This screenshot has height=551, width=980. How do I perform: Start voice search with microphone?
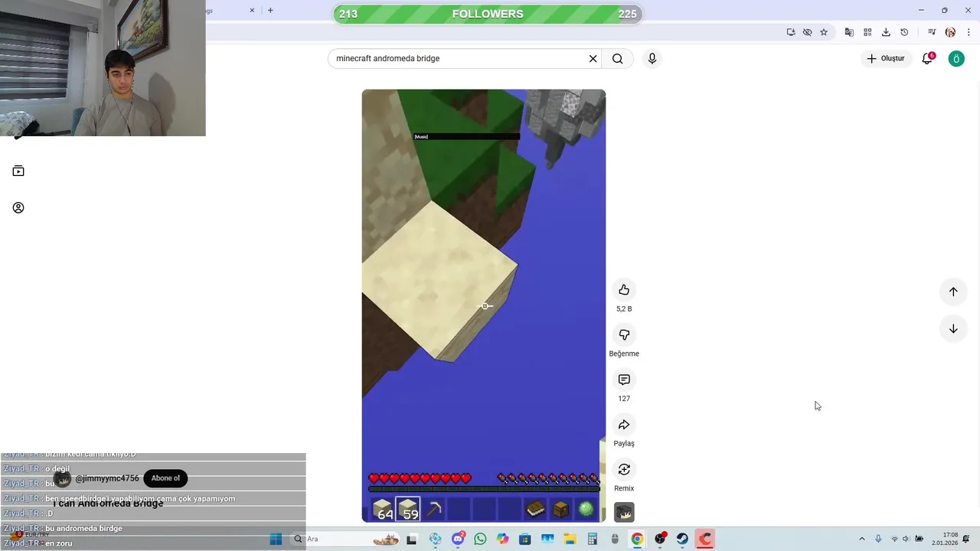[x=652, y=59]
